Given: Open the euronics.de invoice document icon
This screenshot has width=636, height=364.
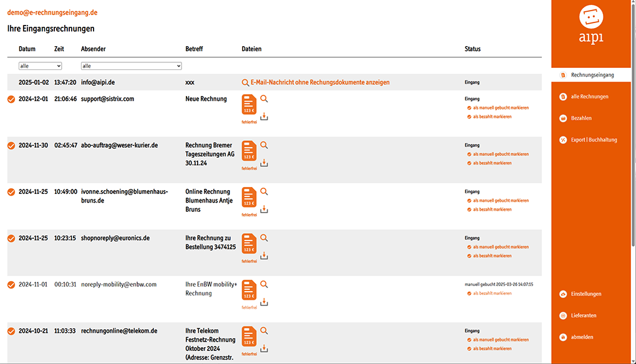Looking at the screenshot, I should tap(249, 244).
